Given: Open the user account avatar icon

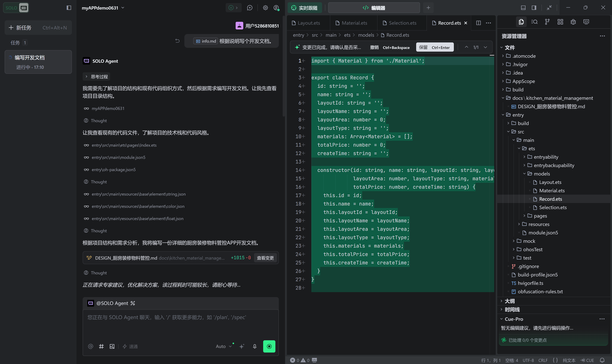Looking at the screenshot, I should 276,8.
